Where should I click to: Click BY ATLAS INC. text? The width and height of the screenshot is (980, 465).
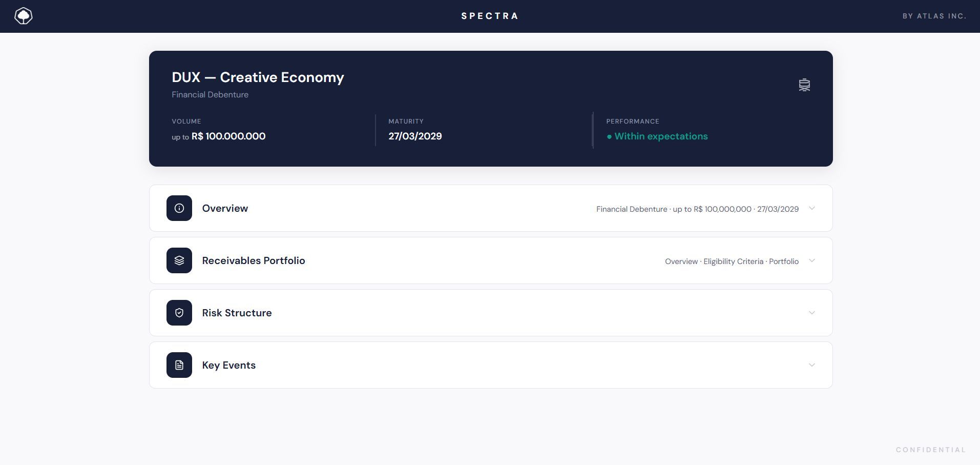coord(934,16)
